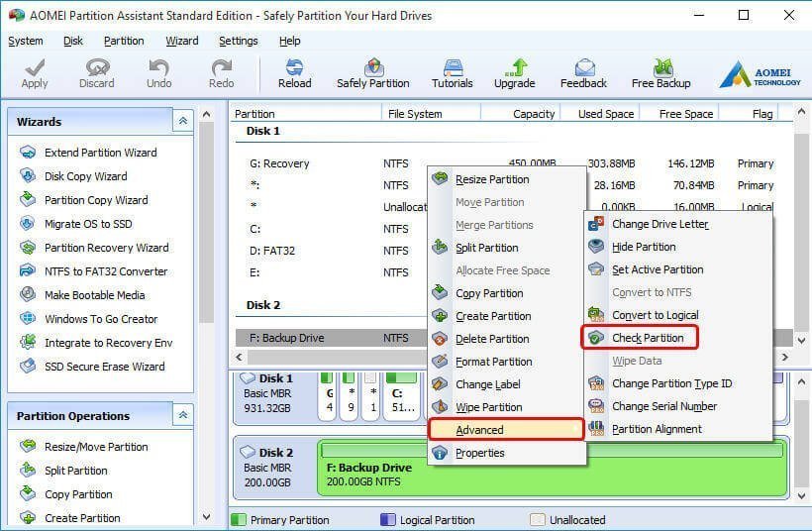Choose Format Partition in context menu
Screen dimensions: 812x531
click(507, 362)
